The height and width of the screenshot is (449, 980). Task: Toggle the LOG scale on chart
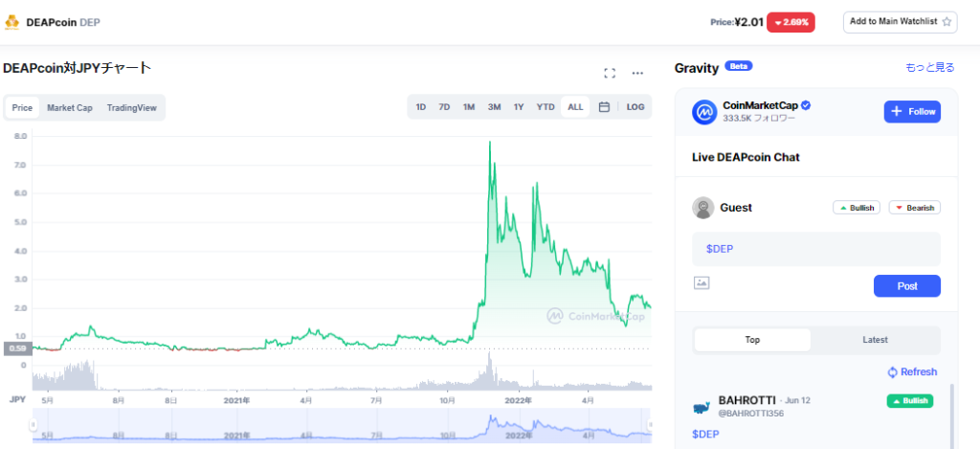click(x=635, y=107)
